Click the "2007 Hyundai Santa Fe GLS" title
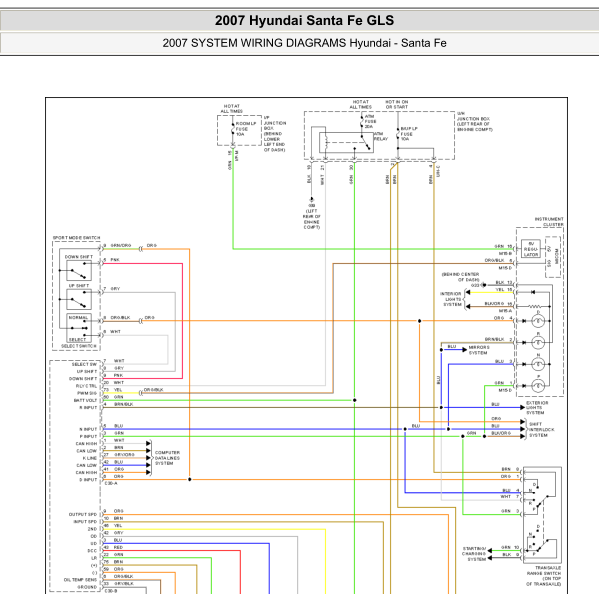This screenshot has height=594, width=599. click(x=304, y=20)
